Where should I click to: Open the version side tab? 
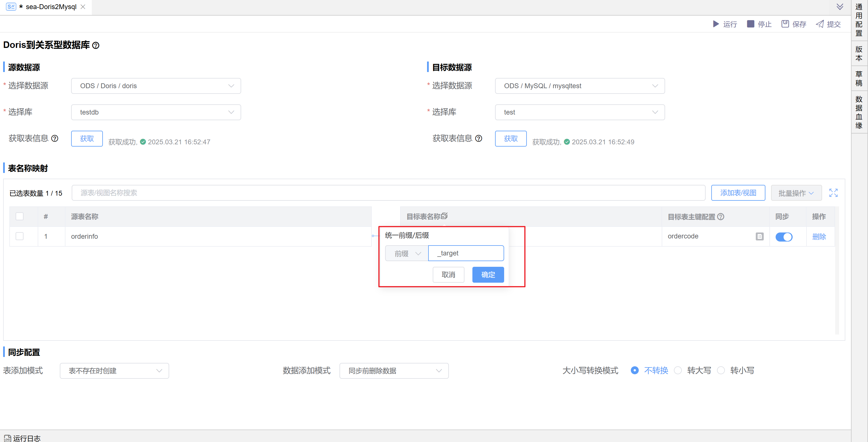859,54
